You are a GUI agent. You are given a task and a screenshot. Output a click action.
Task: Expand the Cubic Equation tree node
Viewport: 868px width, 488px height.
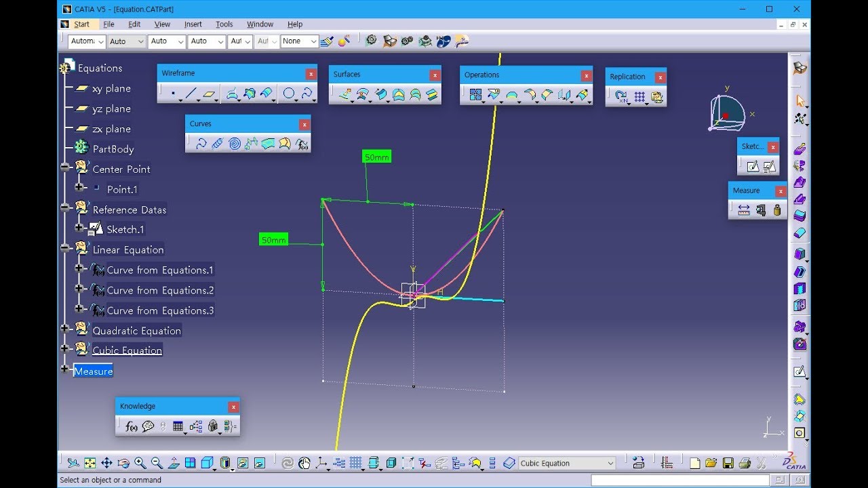click(64, 348)
